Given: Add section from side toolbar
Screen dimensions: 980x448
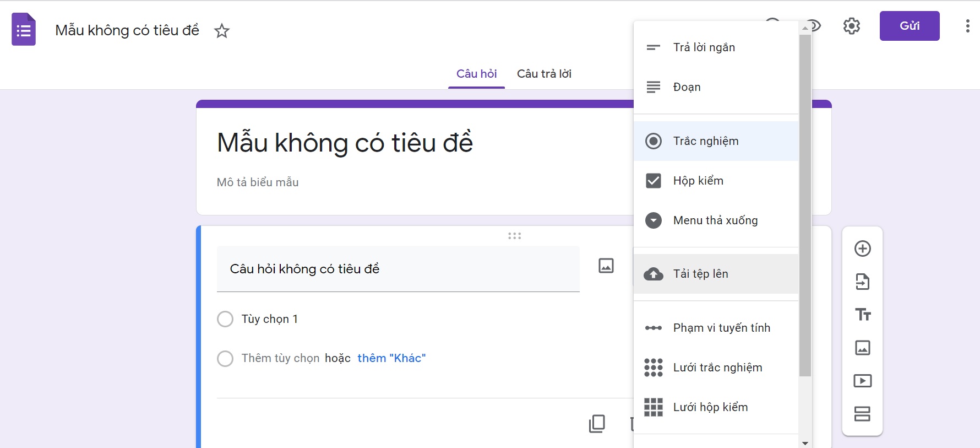Looking at the screenshot, I should click(863, 414).
